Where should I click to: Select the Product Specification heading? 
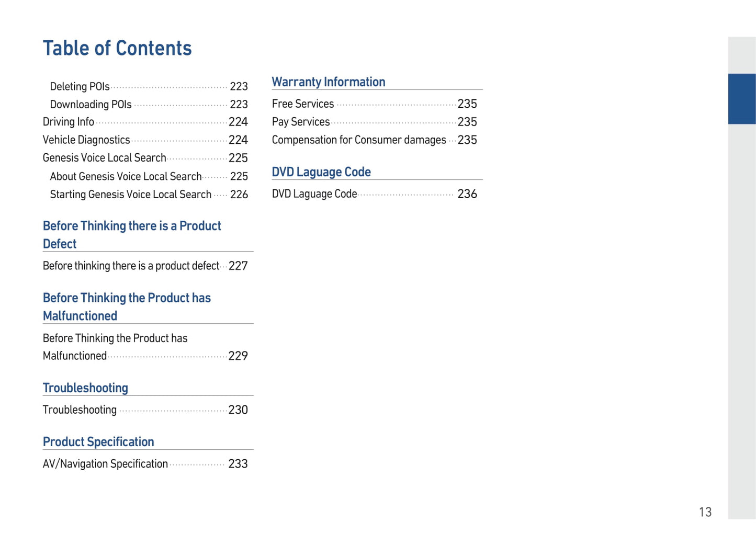coord(98,441)
